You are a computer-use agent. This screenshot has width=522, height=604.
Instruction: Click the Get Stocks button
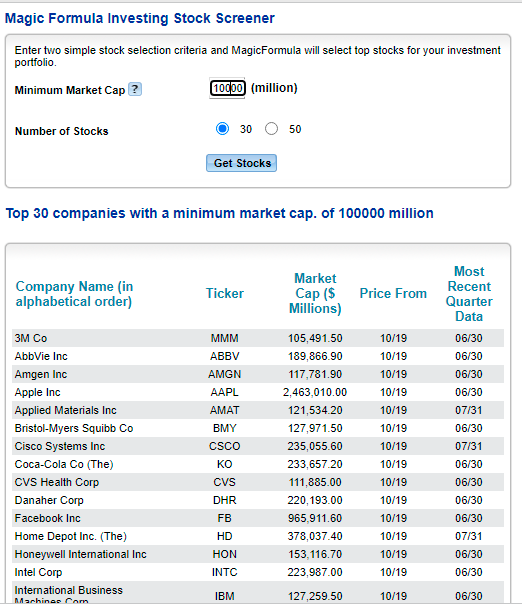point(242,163)
